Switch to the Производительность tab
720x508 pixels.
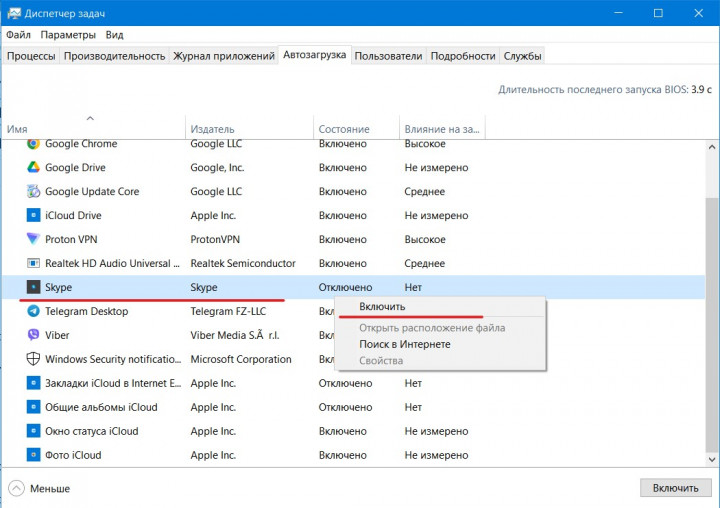pyautogui.click(x=114, y=56)
